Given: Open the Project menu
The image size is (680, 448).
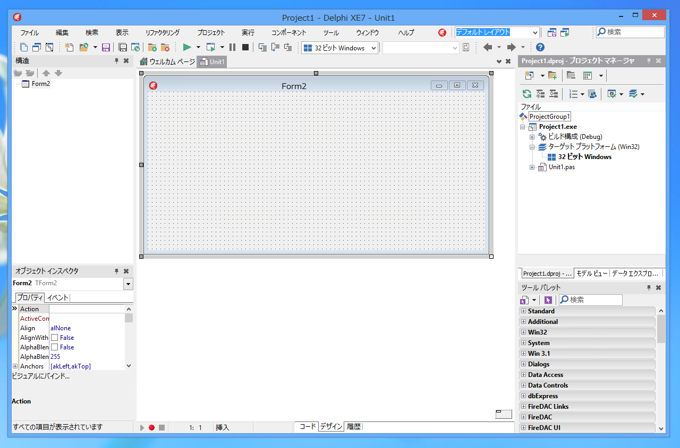Looking at the screenshot, I should click(x=211, y=33).
